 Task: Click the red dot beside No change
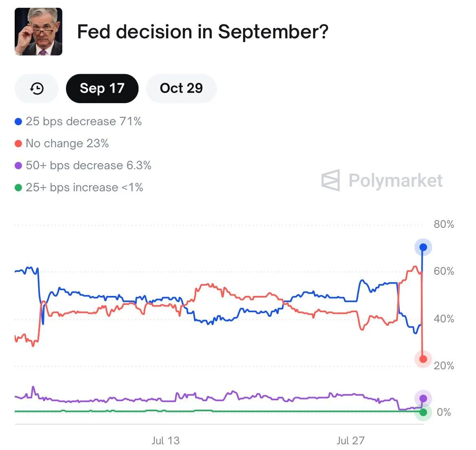tap(18, 143)
